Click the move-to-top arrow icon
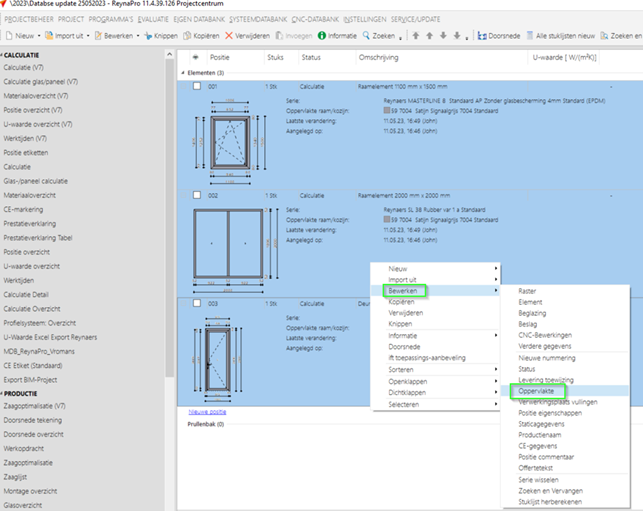Viewport: 643px width, 511px height. 416,36
